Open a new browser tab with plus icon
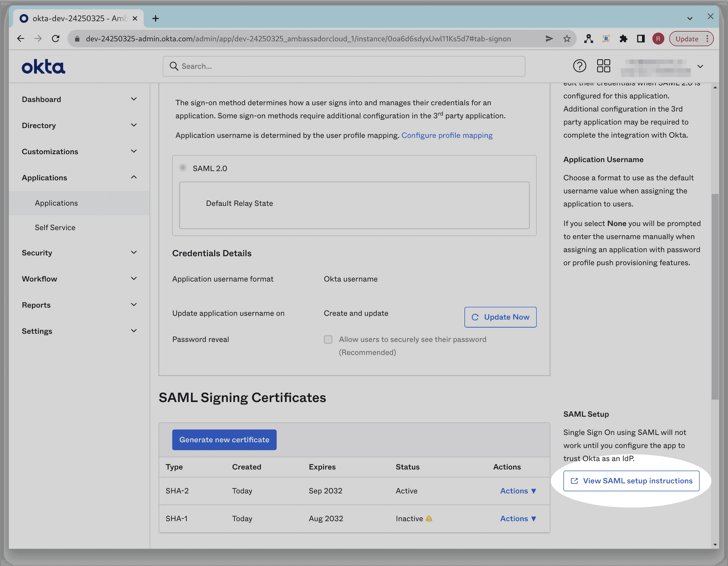The width and height of the screenshot is (728, 566). (x=156, y=18)
